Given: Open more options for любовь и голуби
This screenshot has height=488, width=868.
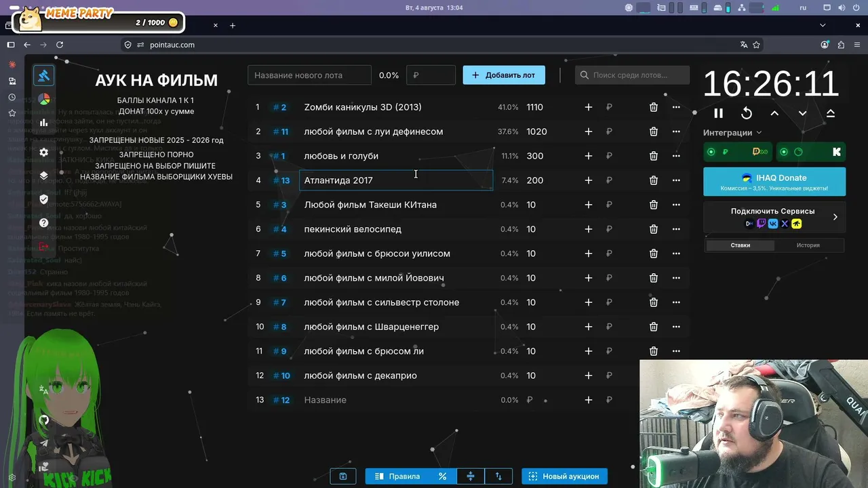Looking at the screenshot, I should (676, 156).
